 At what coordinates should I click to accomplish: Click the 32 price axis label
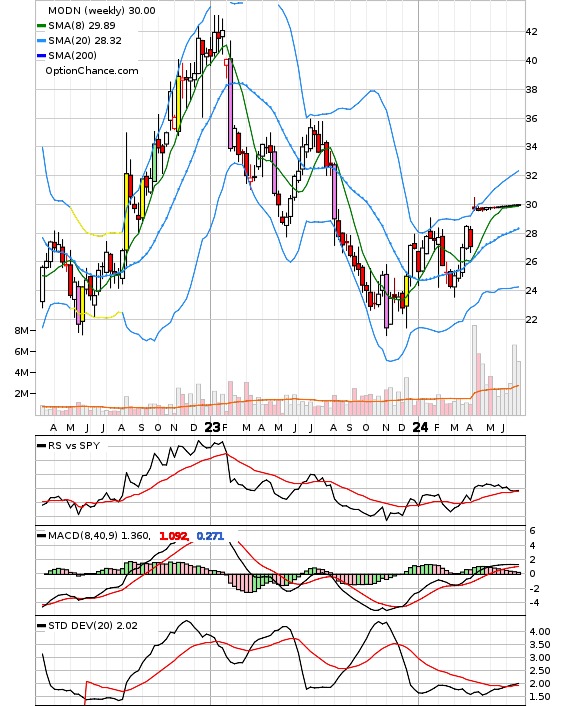click(x=531, y=176)
